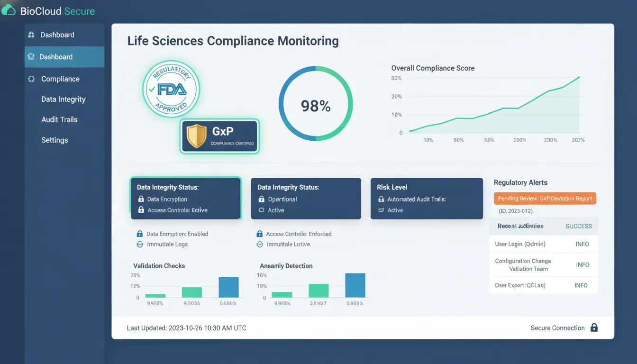Image resolution: width=637 pixels, height=364 pixels.
Task: Click the icon beside Active in the Risk Level card
Action: click(x=381, y=210)
